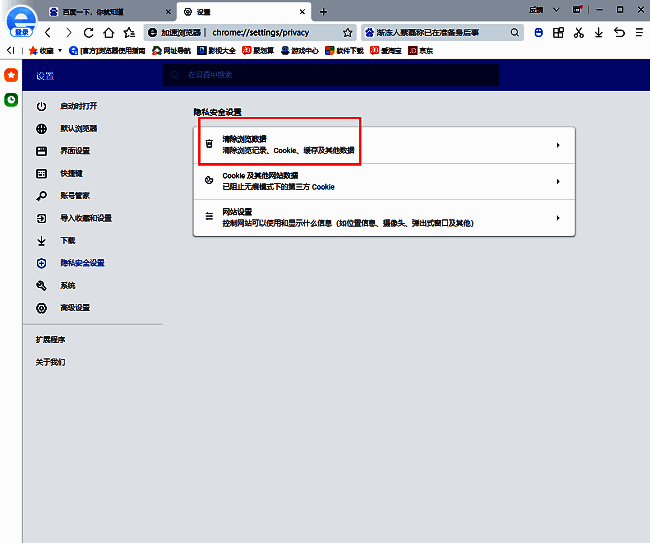Viewport: 650px width, 543px height.
Task: Open the 收藏 bookmarks dropdown arrow
Action: tap(60, 50)
